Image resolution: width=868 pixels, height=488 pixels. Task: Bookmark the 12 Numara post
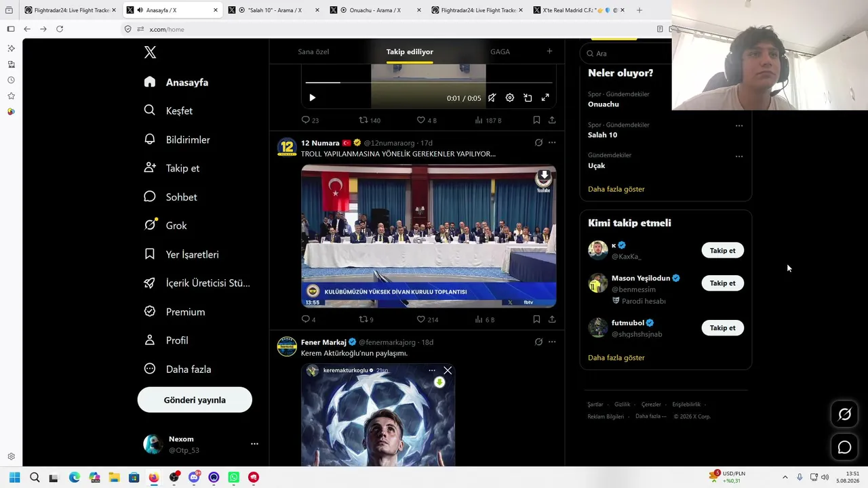(x=536, y=319)
